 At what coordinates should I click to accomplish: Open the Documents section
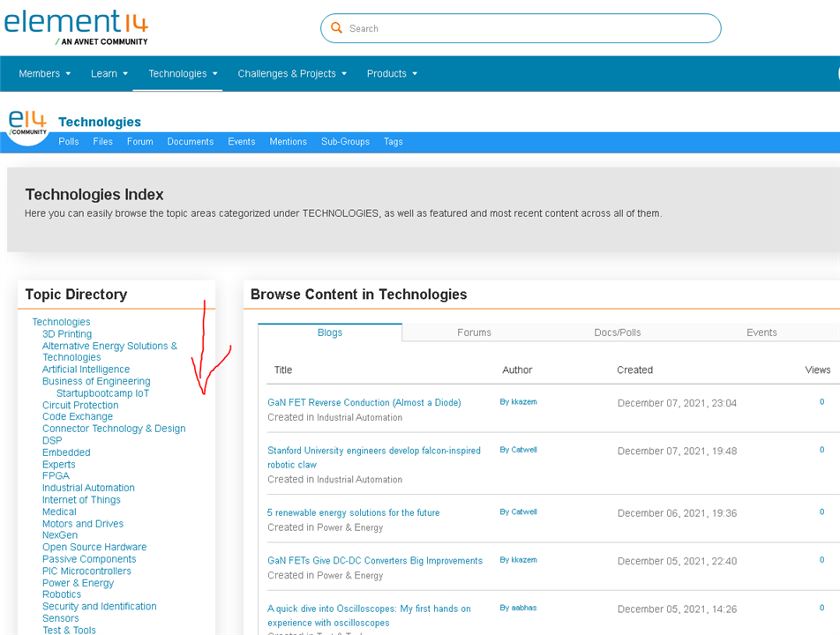click(x=191, y=141)
